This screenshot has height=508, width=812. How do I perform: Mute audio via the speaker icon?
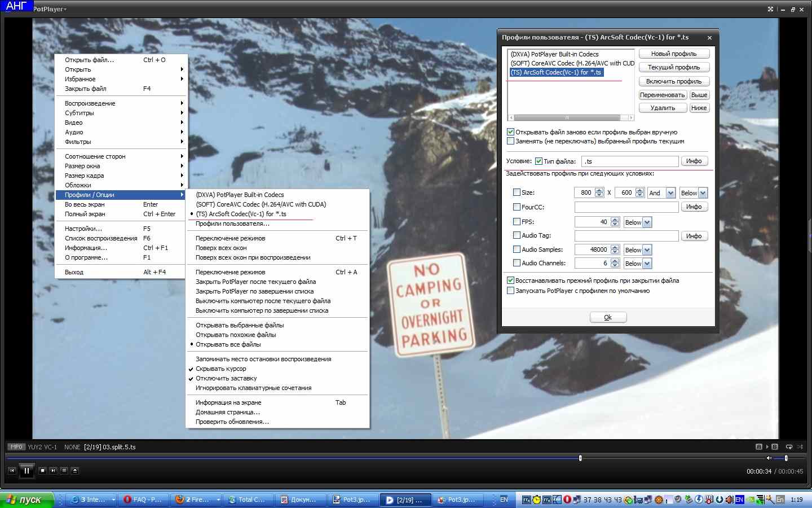point(769,458)
